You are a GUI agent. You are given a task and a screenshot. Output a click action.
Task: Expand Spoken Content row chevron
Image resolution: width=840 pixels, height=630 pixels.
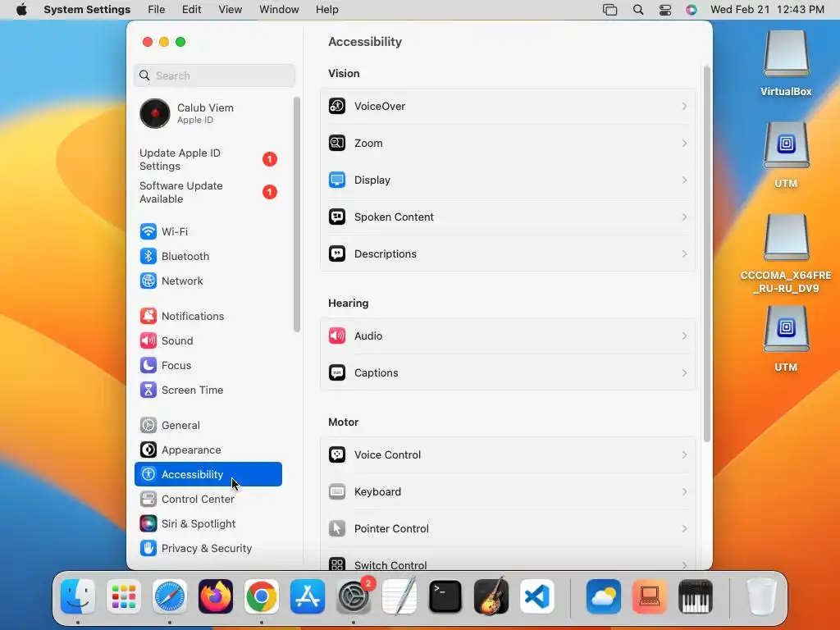pos(684,217)
